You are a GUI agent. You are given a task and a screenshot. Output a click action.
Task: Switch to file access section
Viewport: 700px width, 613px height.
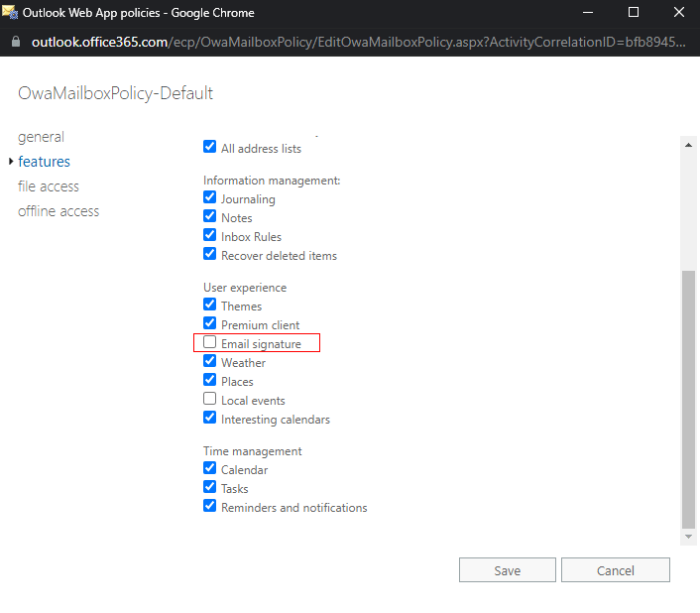tap(48, 186)
